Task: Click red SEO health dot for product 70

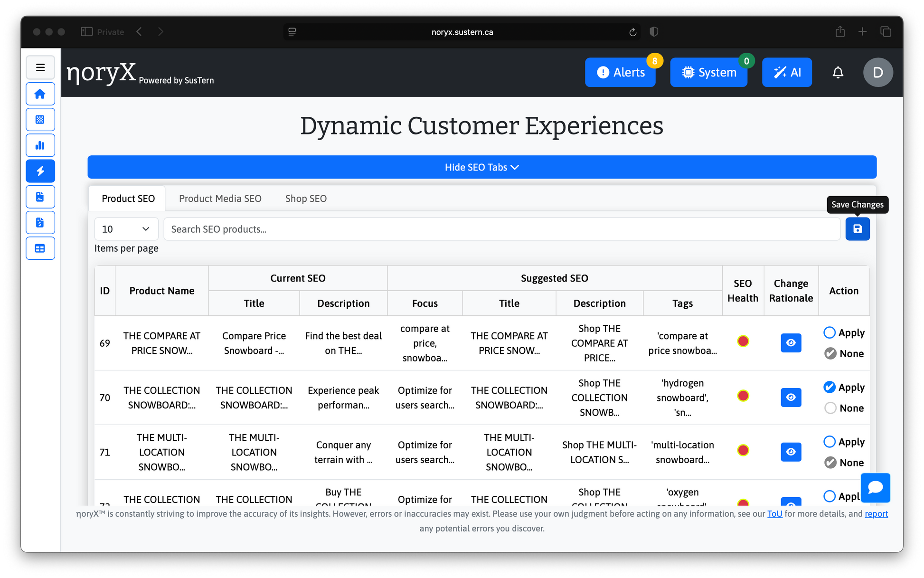Action: [743, 396]
